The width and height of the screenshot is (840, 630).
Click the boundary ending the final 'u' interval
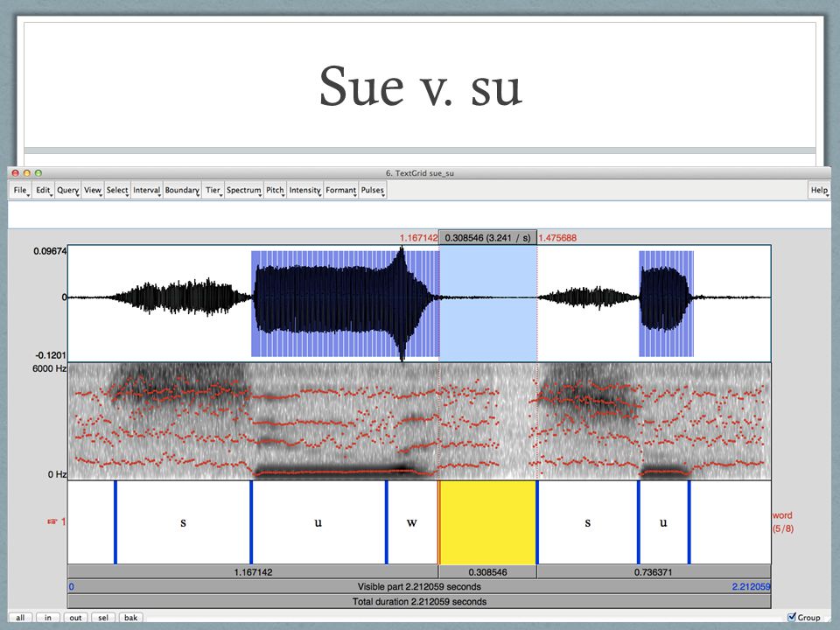tap(689, 522)
